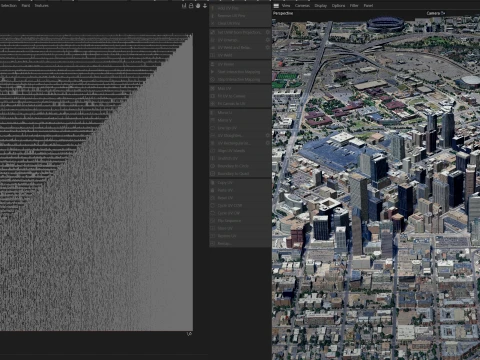Click the Store UV command

(240, 228)
